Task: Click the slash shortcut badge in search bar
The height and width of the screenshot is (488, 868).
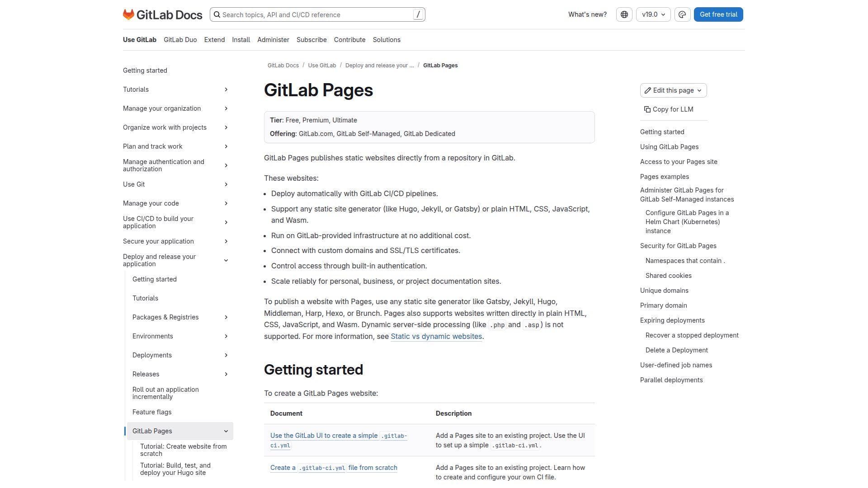Action: point(417,14)
